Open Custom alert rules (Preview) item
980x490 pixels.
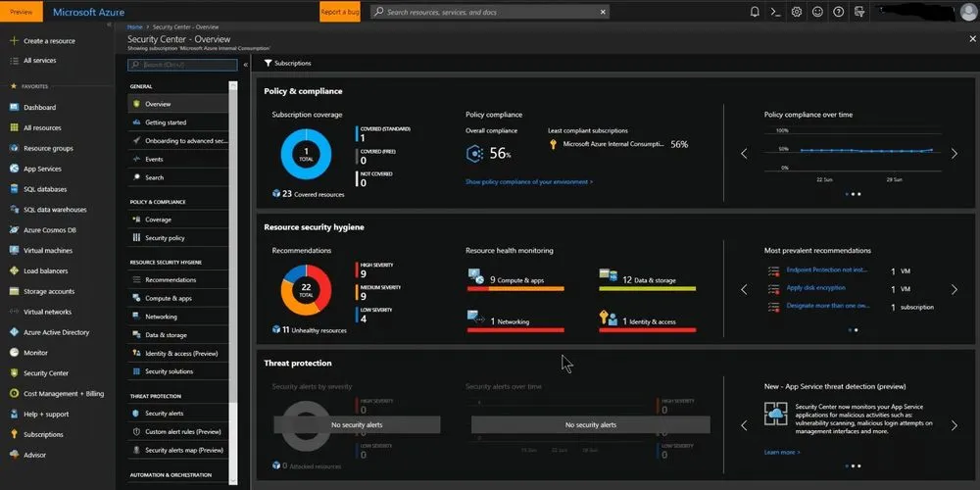(x=178, y=432)
